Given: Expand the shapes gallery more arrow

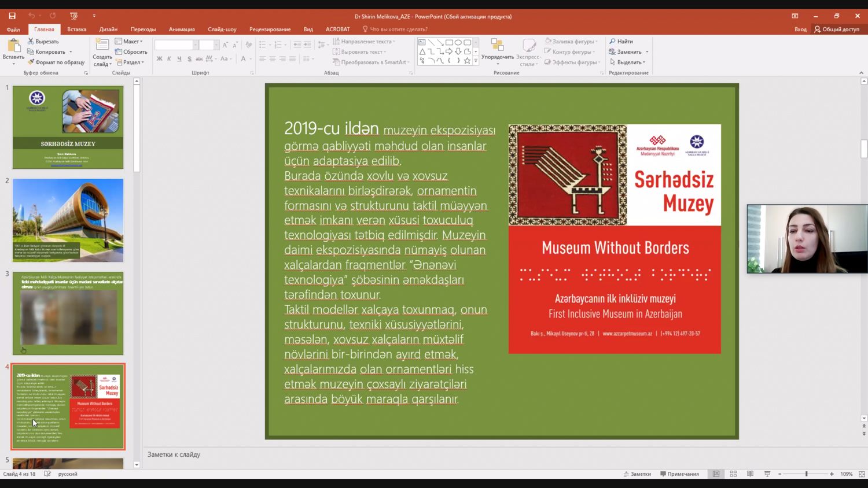Looking at the screenshot, I should click(x=476, y=61).
